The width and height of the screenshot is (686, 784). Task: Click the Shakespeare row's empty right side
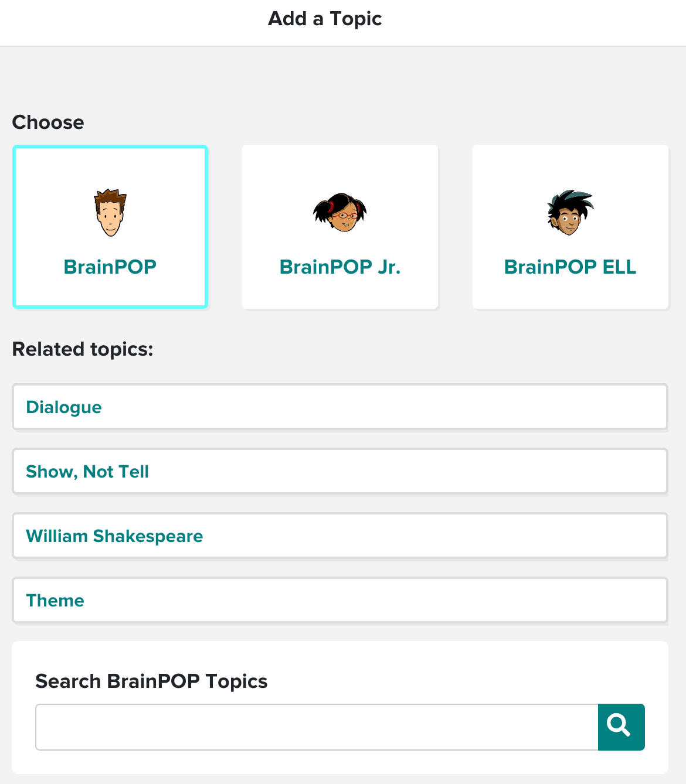point(434,536)
